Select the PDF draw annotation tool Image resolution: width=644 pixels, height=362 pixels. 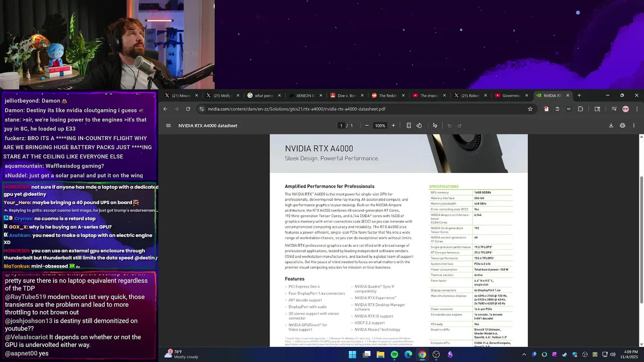point(435,126)
